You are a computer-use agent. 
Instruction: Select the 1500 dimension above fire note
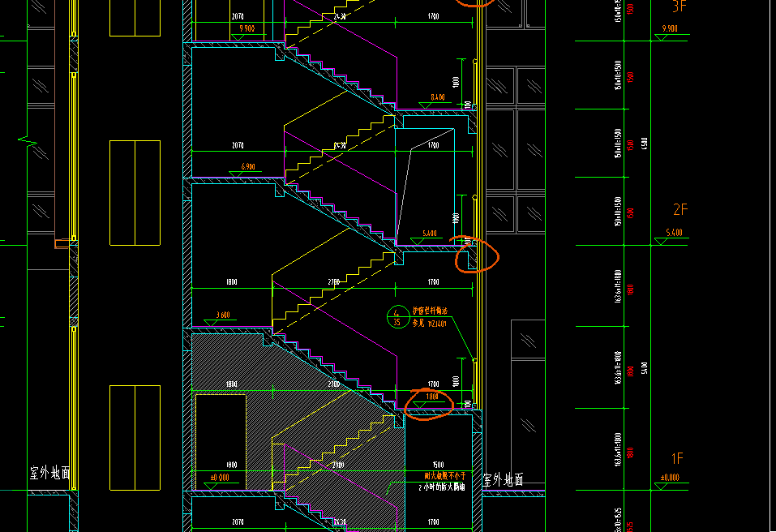coord(439,465)
